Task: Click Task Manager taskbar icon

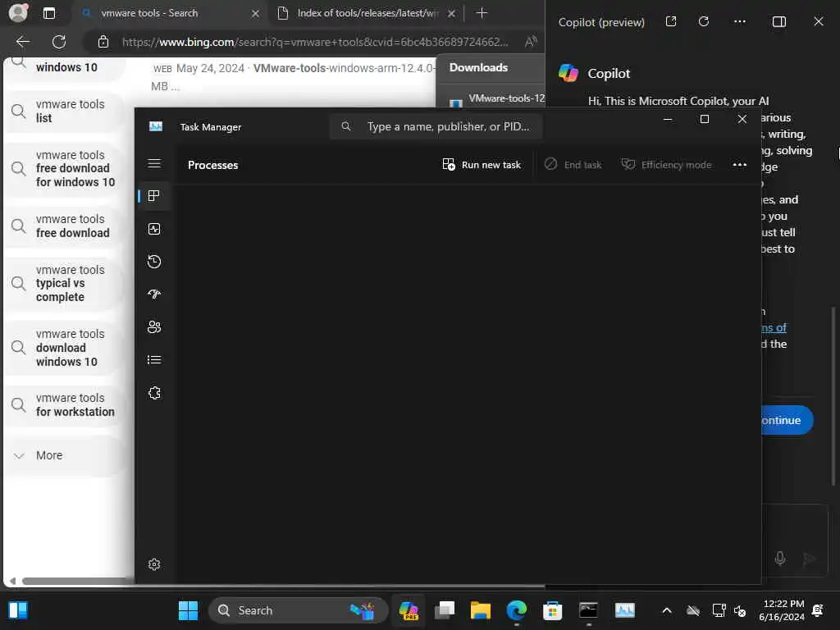Action: pos(624,610)
